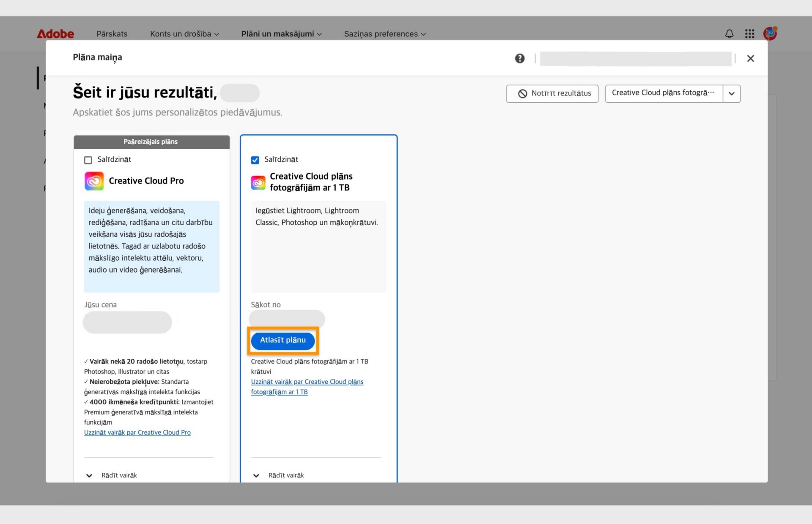Go to the Pārskats tab

pos(112,34)
